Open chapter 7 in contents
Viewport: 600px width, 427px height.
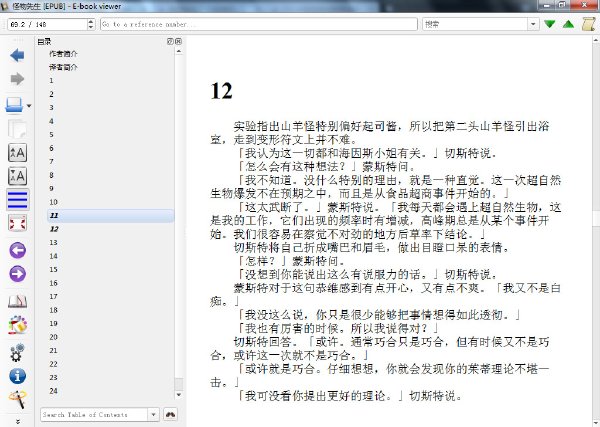[x=51, y=161]
